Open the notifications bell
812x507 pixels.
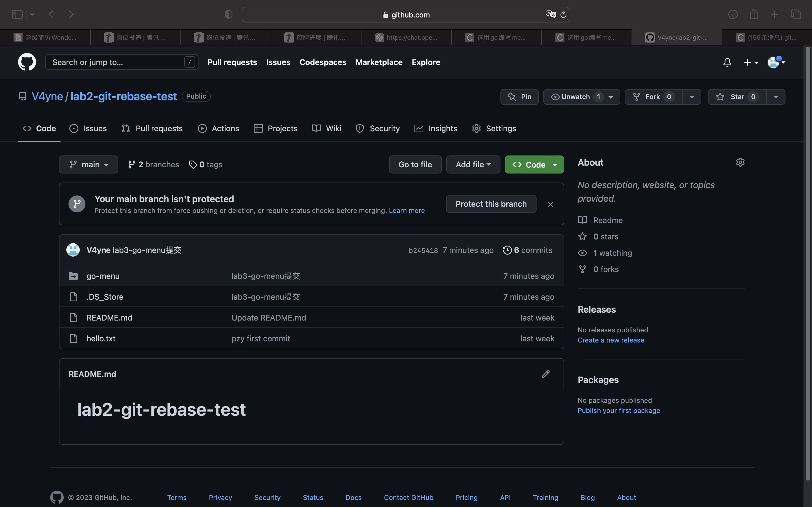tap(727, 62)
